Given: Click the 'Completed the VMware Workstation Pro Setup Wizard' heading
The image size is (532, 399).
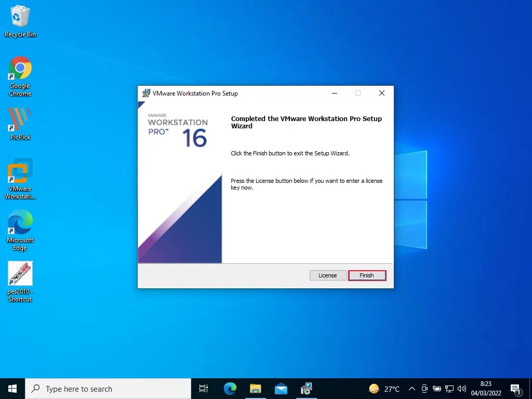Looking at the screenshot, I should tap(307, 122).
